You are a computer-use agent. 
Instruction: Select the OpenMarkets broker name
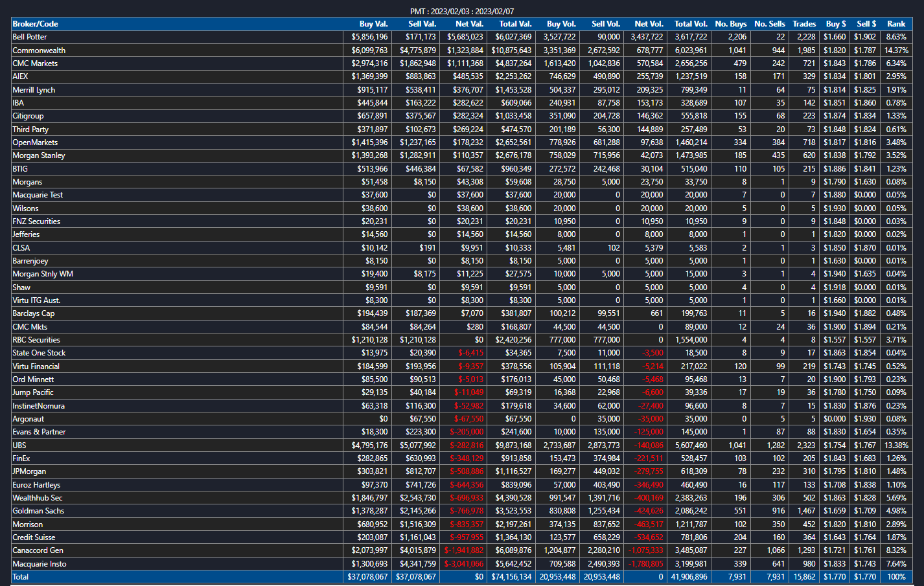click(x=35, y=142)
